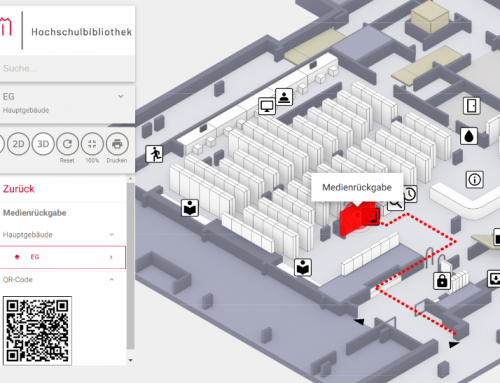Switch map to 3D view
500x383 pixels.
43,144
